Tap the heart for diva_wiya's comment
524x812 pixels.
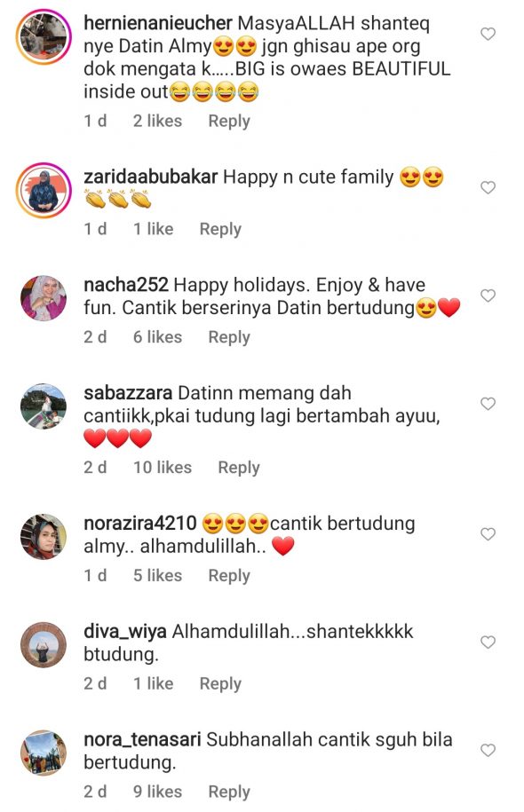pyautogui.click(x=488, y=643)
